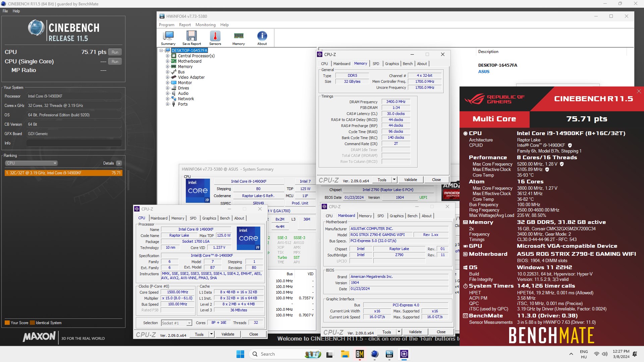Select Monitor in the HWiNFO tree

click(x=185, y=83)
